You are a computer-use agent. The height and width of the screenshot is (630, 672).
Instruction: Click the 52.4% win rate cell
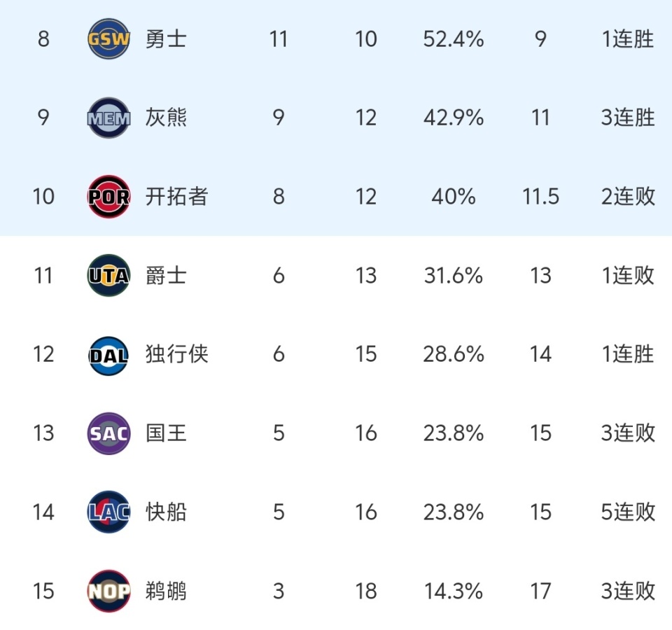coord(453,39)
